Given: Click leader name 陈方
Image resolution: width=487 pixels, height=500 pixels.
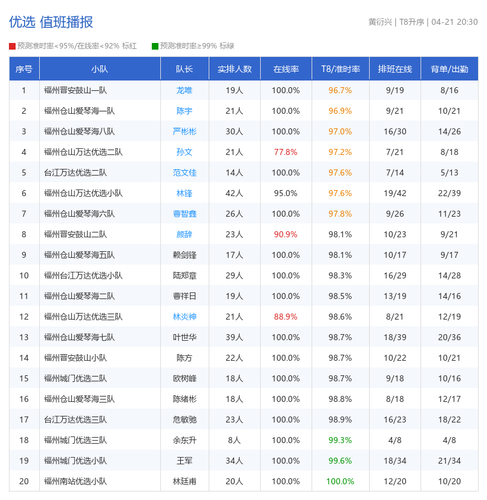Looking at the screenshot, I should pos(184,358).
